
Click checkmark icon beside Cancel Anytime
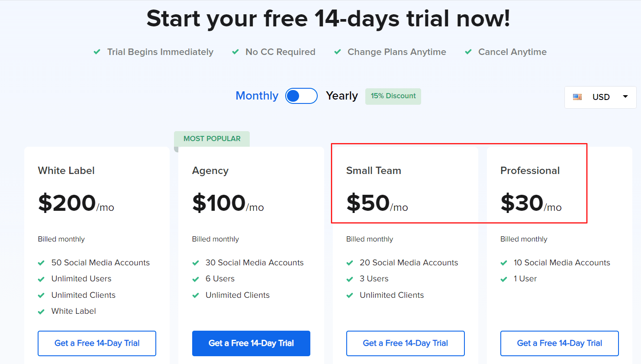468,52
